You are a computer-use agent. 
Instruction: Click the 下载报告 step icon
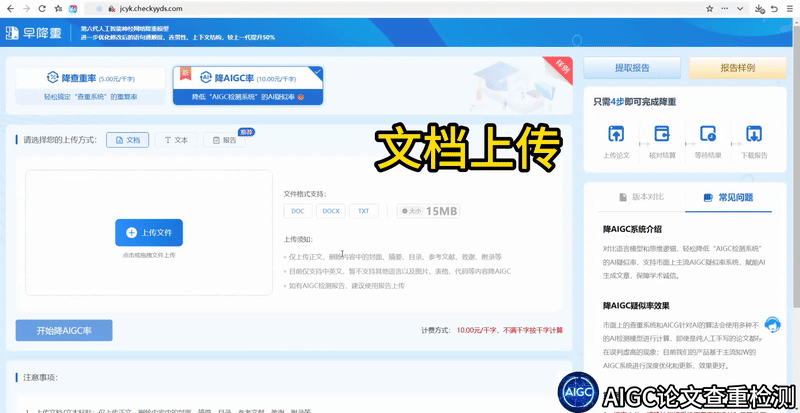754,134
